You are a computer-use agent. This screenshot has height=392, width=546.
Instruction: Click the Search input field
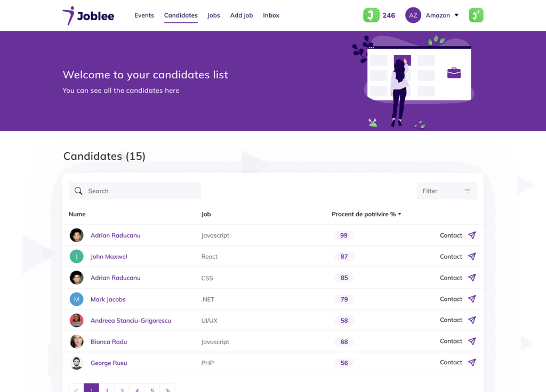tap(141, 191)
